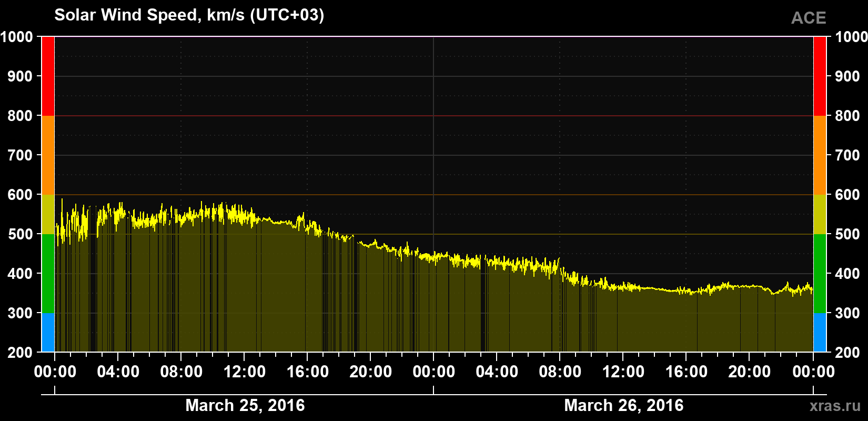Click the yellow-olive band on left scale
The image size is (868, 421).
click(x=48, y=214)
